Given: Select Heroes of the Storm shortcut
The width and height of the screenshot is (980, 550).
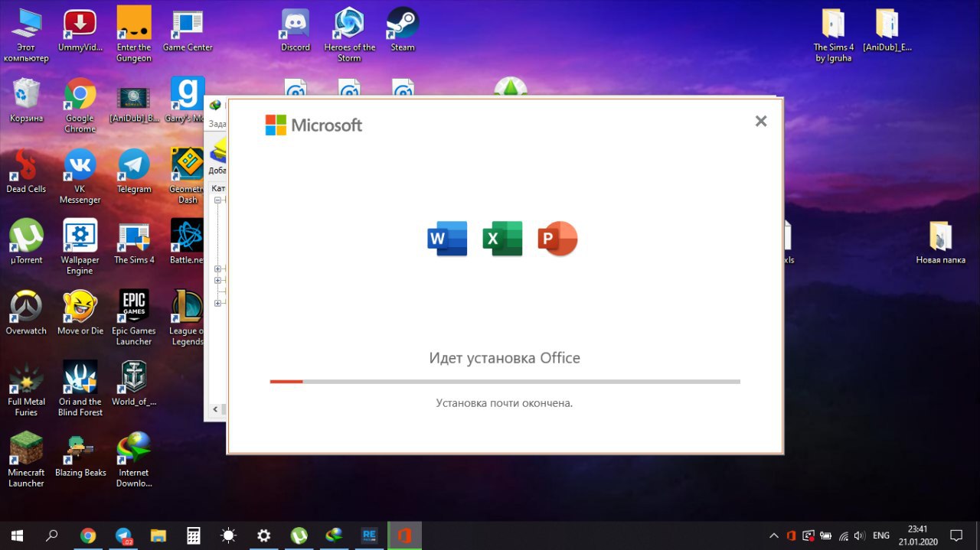Looking at the screenshot, I should coord(349,35).
